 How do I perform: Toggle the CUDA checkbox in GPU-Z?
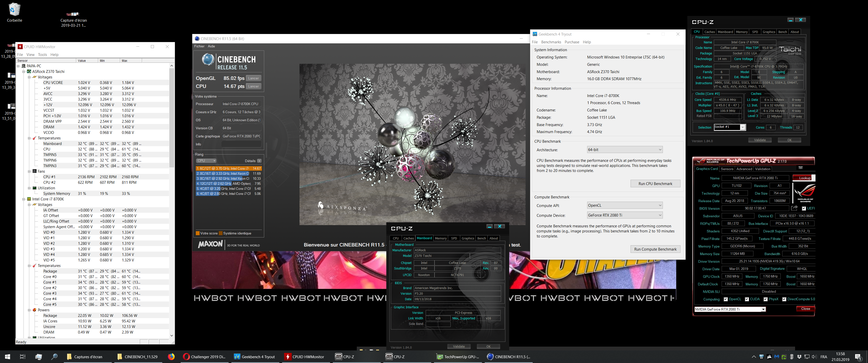point(747,299)
